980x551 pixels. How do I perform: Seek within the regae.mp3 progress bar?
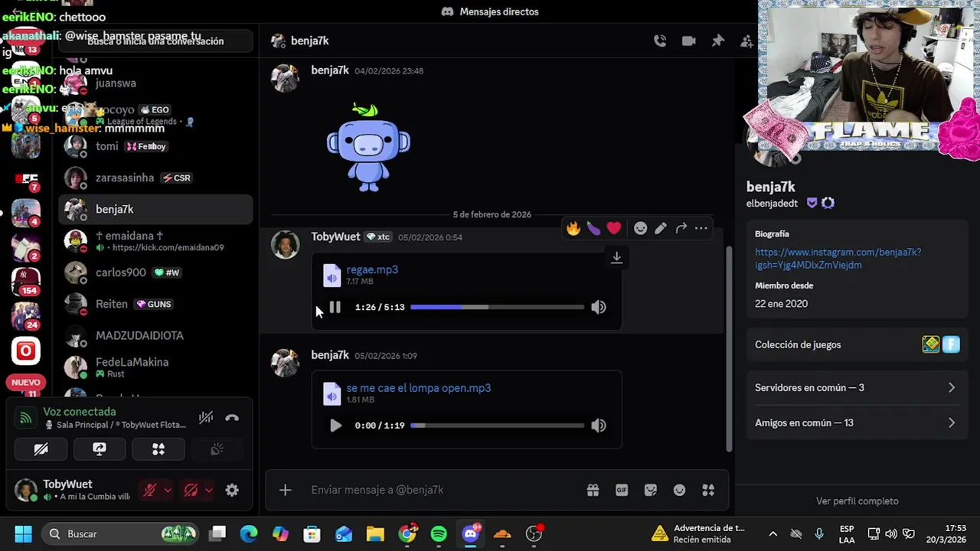[497, 307]
